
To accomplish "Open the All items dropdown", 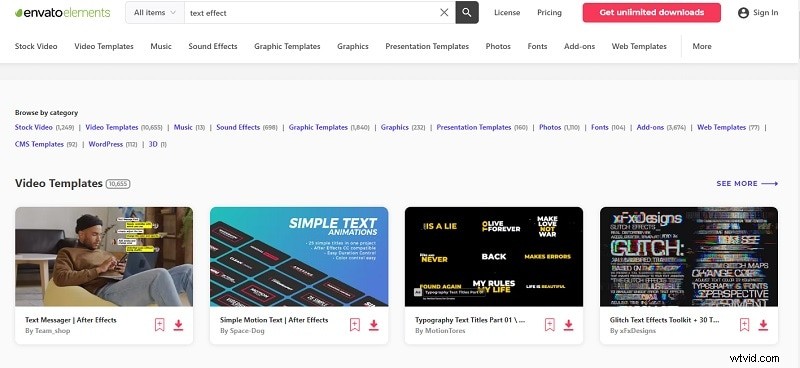I will click(155, 13).
